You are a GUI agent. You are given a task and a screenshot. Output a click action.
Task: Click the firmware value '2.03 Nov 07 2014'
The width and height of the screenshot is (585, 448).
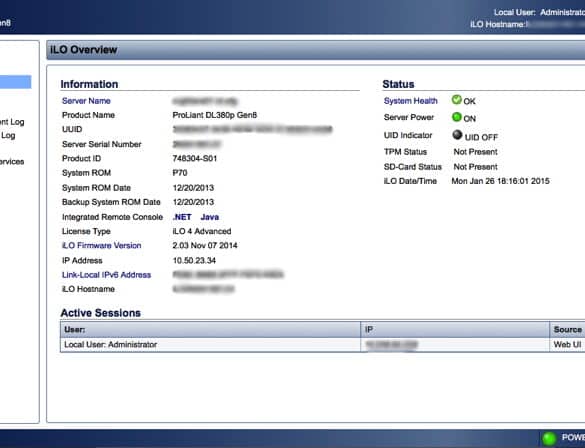pos(205,245)
